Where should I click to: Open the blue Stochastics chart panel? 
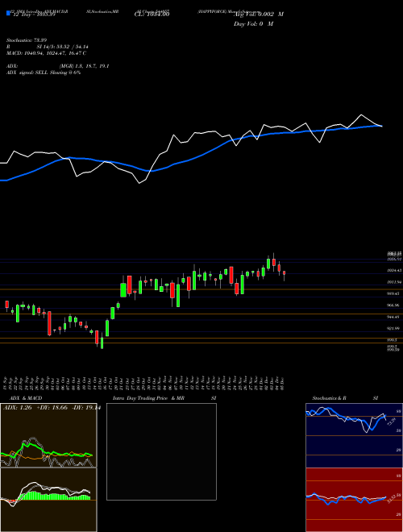pos(354,435)
